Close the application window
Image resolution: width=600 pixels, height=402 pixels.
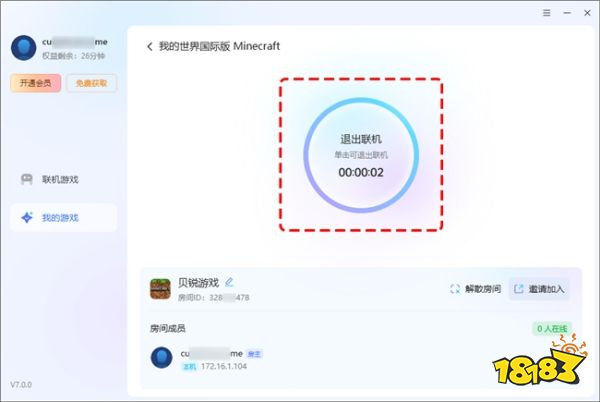(587, 13)
